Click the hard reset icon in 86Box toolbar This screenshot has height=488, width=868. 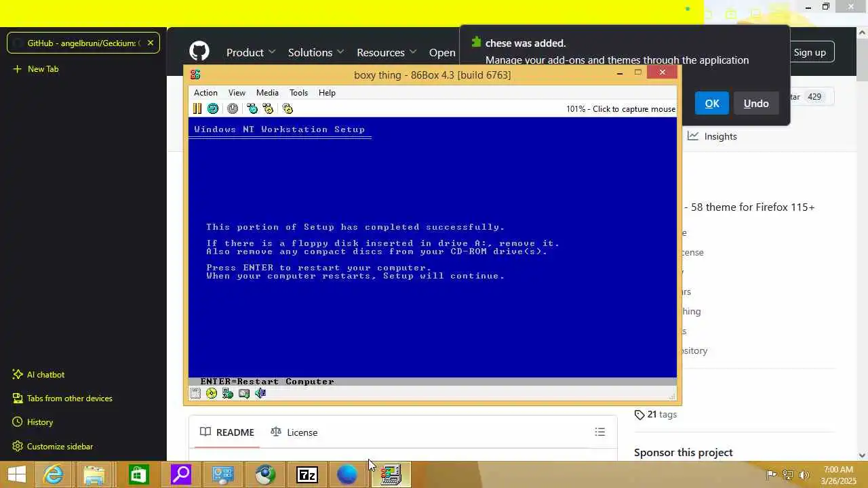pyautogui.click(x=213, y=108)
